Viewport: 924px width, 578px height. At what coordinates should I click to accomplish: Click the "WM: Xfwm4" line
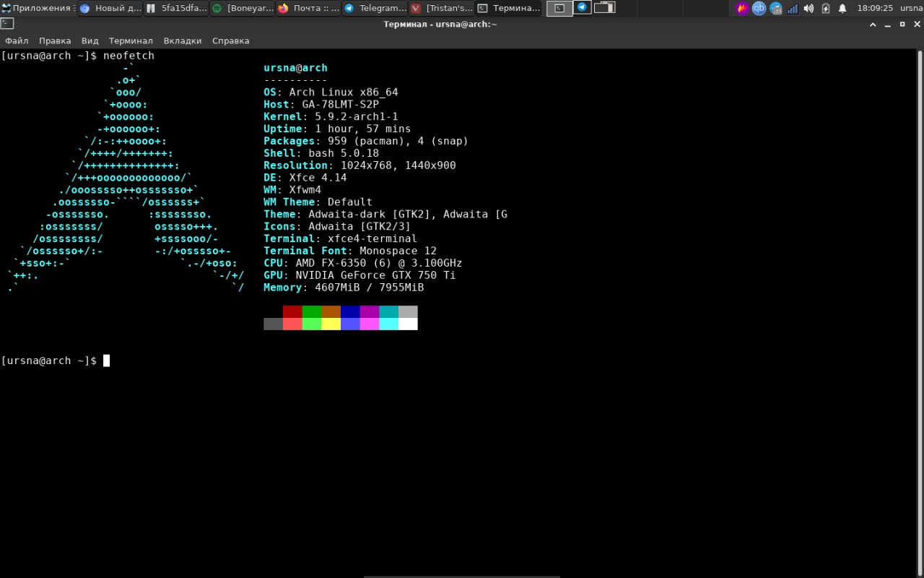(x=292, y=191)
